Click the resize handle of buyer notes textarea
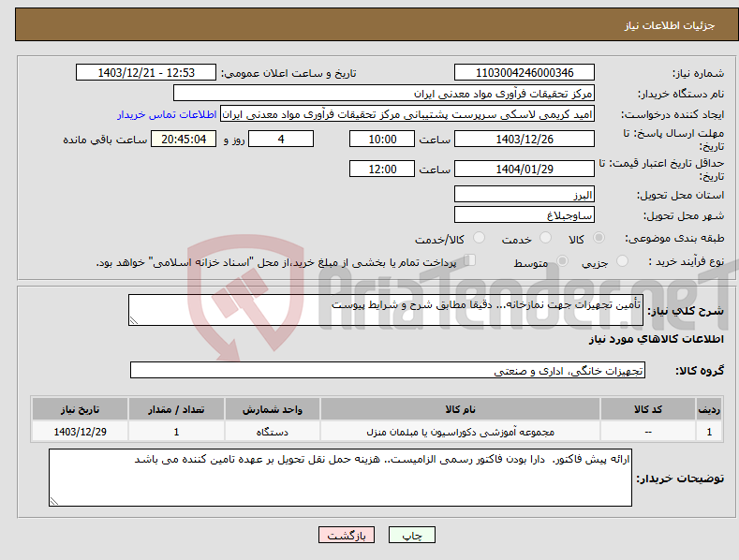 tap(54, 502)
